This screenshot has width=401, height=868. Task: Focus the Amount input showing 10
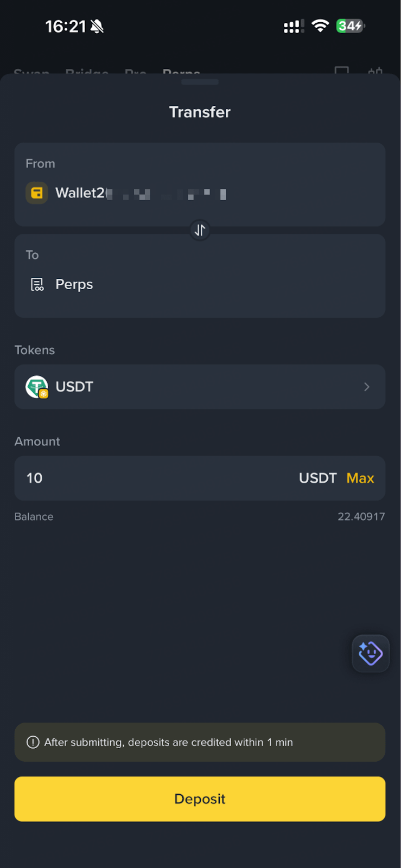point(200,478)
